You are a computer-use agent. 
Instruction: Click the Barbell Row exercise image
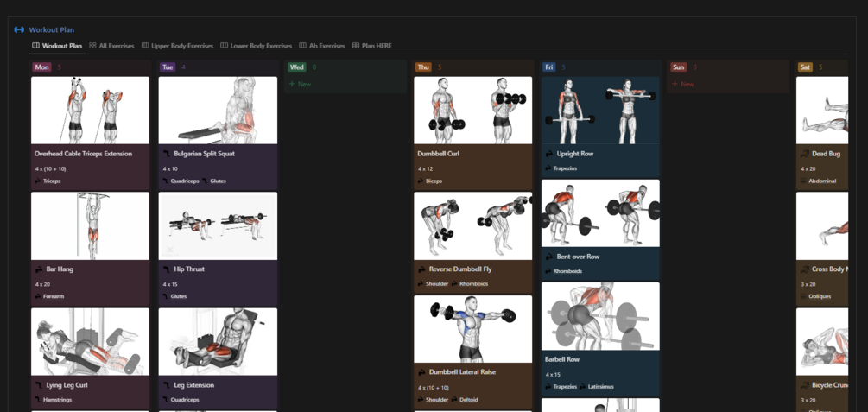[600, 316]
